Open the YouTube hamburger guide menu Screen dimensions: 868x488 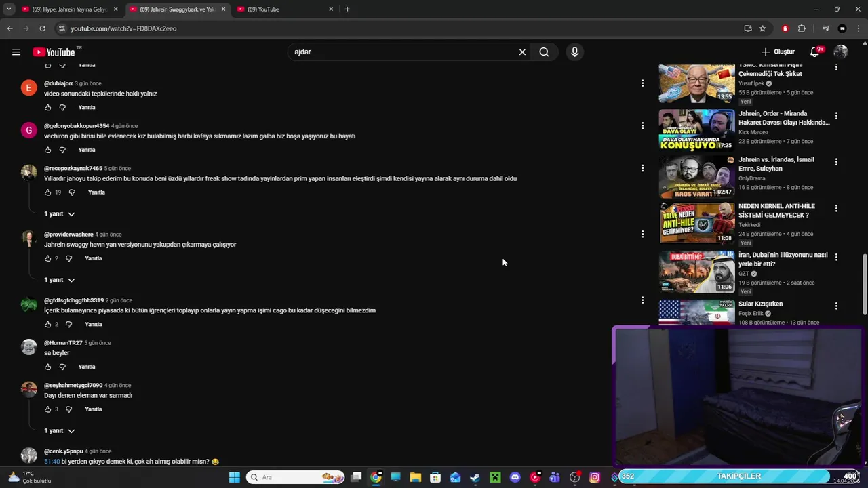[16, 52]
